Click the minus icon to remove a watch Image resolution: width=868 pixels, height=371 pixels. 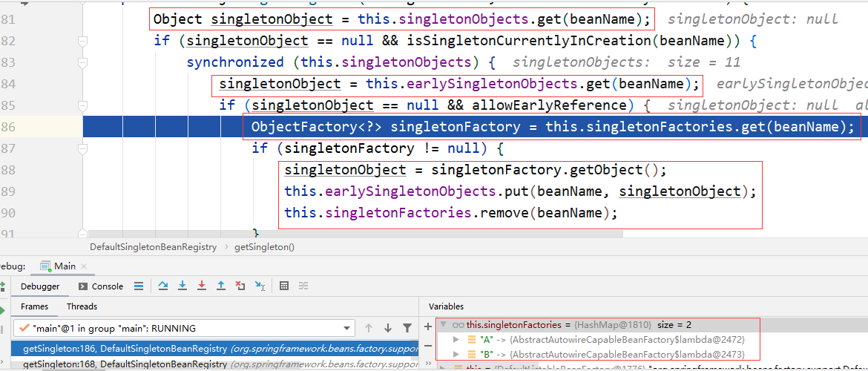pyautogui.click(x=427, y=346)
